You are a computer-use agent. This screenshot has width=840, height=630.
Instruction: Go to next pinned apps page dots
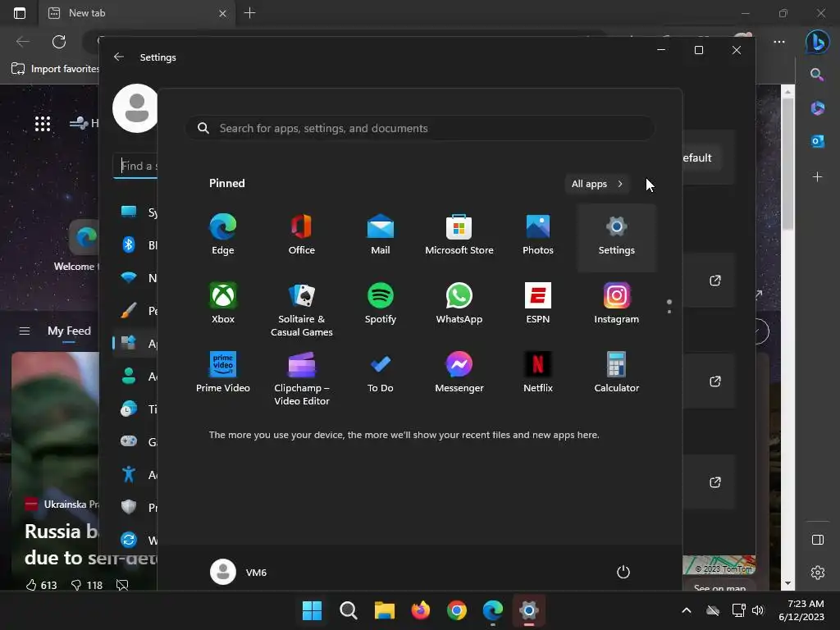[x=669, y=307]
